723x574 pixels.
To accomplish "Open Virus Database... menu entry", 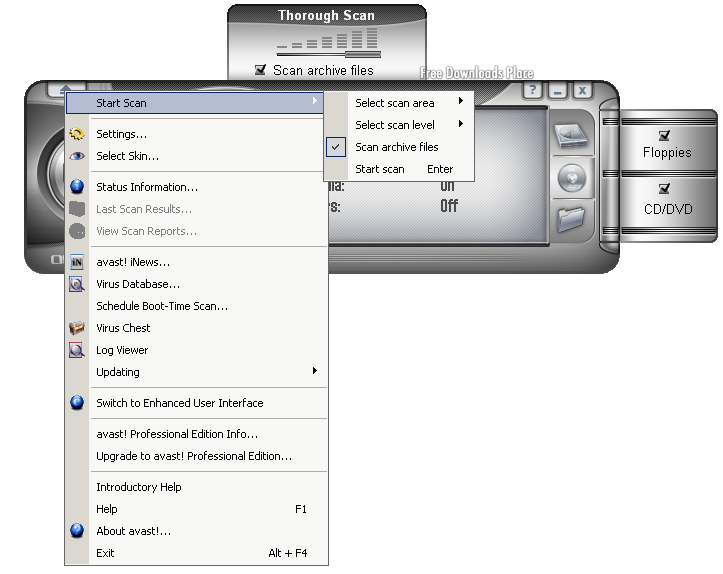I will click(196, 284).
